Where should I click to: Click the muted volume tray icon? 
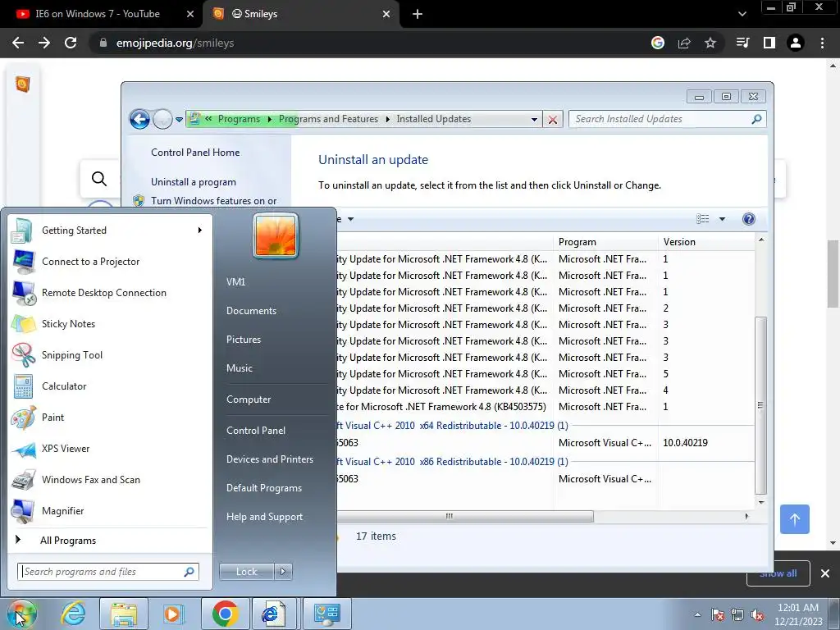pos(757,614)
